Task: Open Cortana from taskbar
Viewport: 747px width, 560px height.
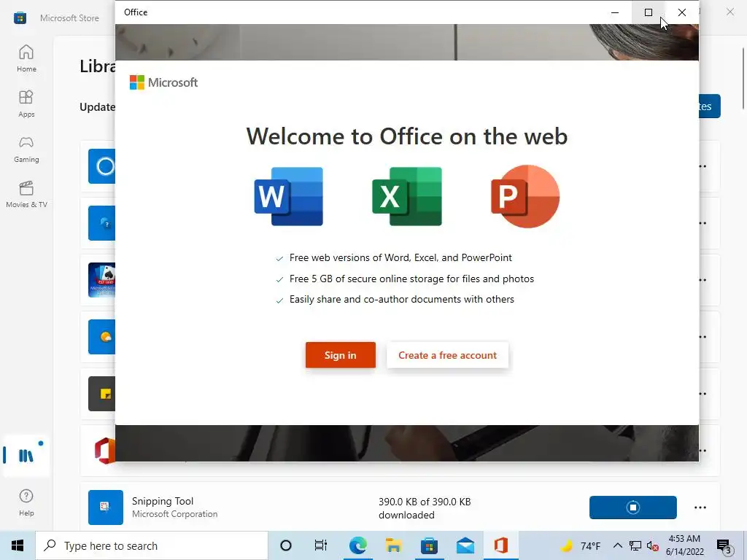Action: click(x=286, y=545)
